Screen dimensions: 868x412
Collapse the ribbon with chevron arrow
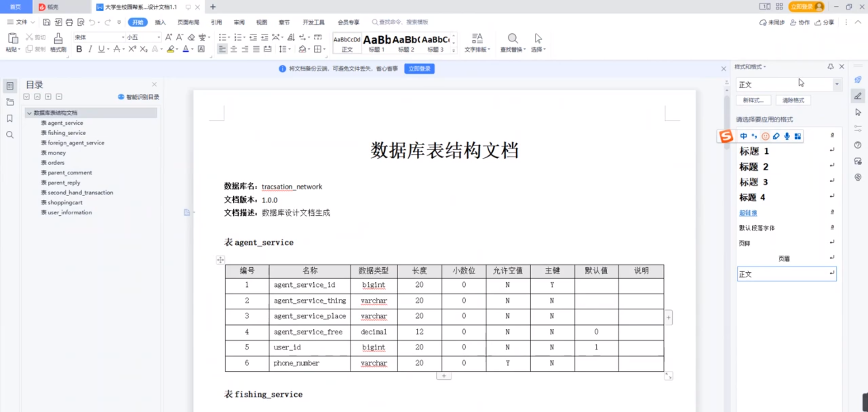[x=858, y=22]
